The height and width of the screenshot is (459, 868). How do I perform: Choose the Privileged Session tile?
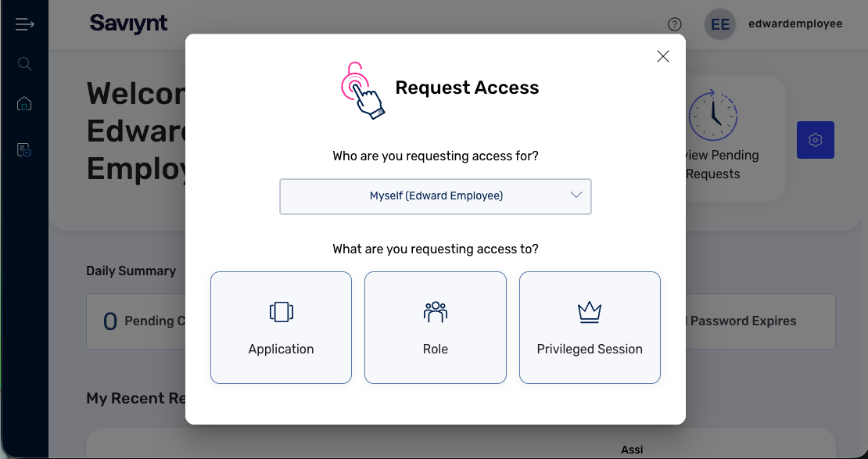[x=590, y=328]
